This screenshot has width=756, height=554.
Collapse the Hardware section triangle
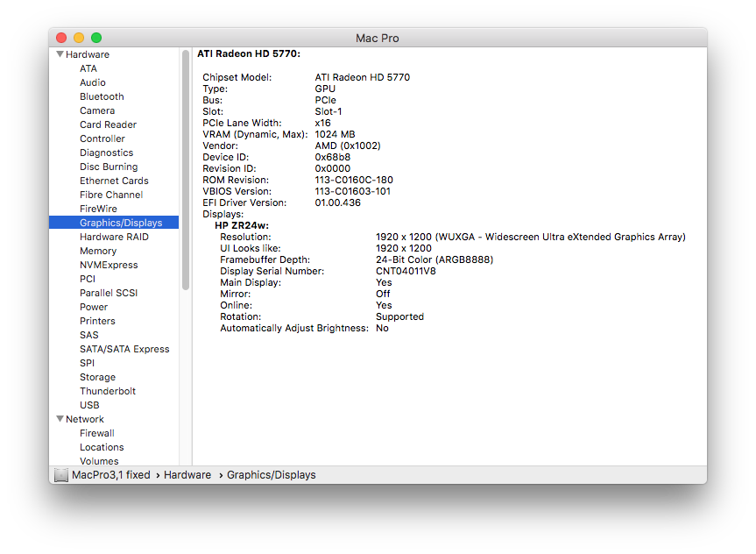[60, 54]
